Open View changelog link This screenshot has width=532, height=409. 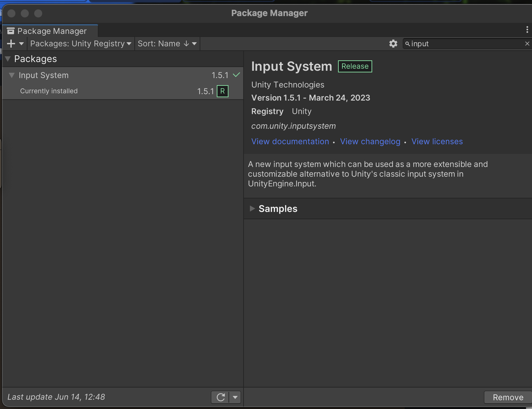click(370, 141)
